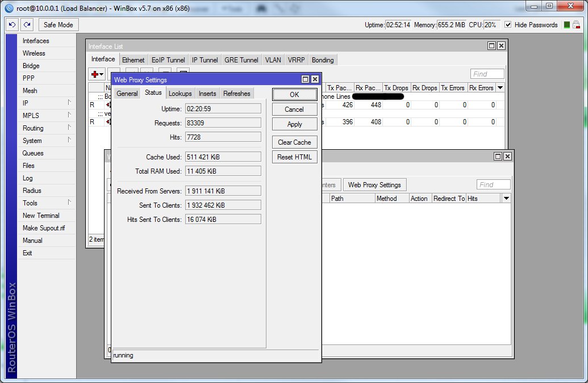588x383 pixels.
Task: Click the Apply button
Action: (294, 124)
